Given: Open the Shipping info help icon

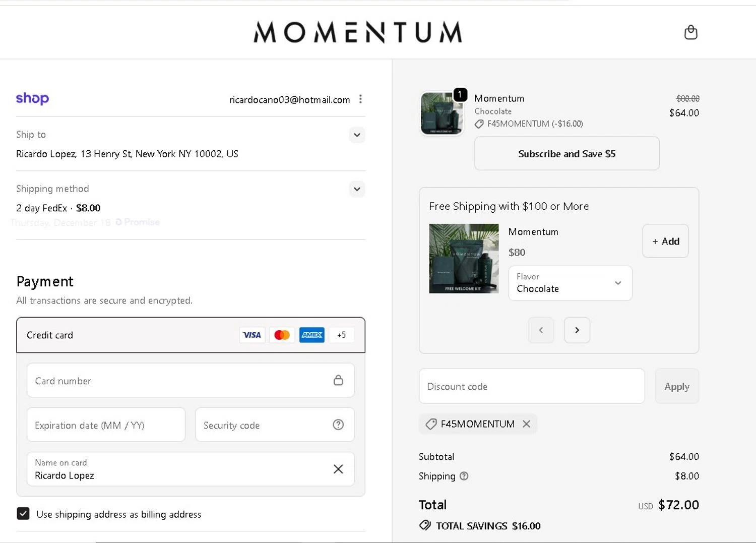Looking at the screenshot, I should (x=464, y=476).
